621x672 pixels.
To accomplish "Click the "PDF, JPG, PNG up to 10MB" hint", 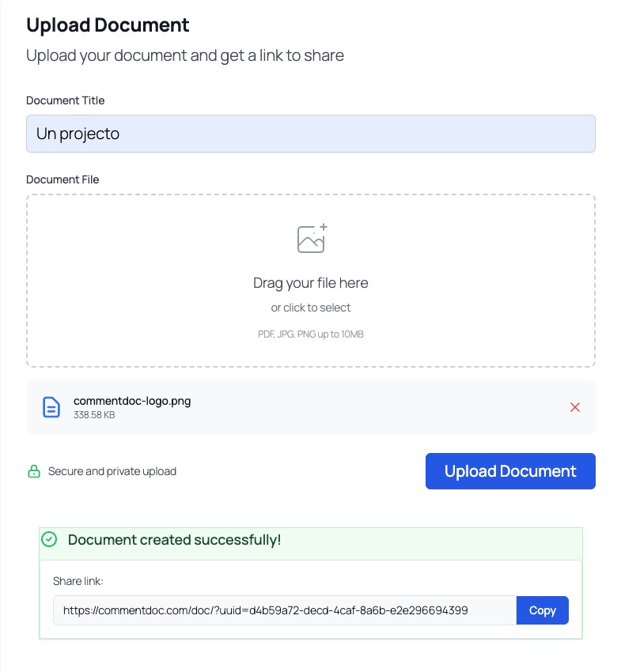I will [x=311, y=334].
